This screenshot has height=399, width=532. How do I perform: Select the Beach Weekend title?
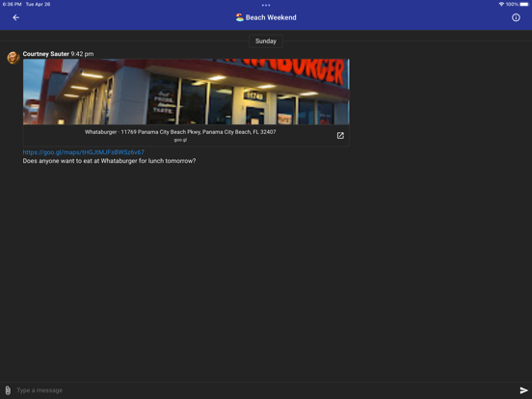271,17
